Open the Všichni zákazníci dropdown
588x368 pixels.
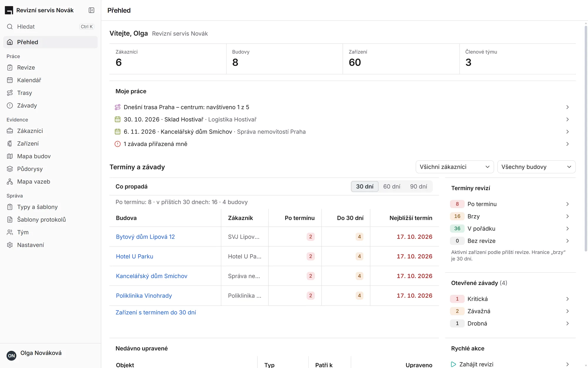455,167
